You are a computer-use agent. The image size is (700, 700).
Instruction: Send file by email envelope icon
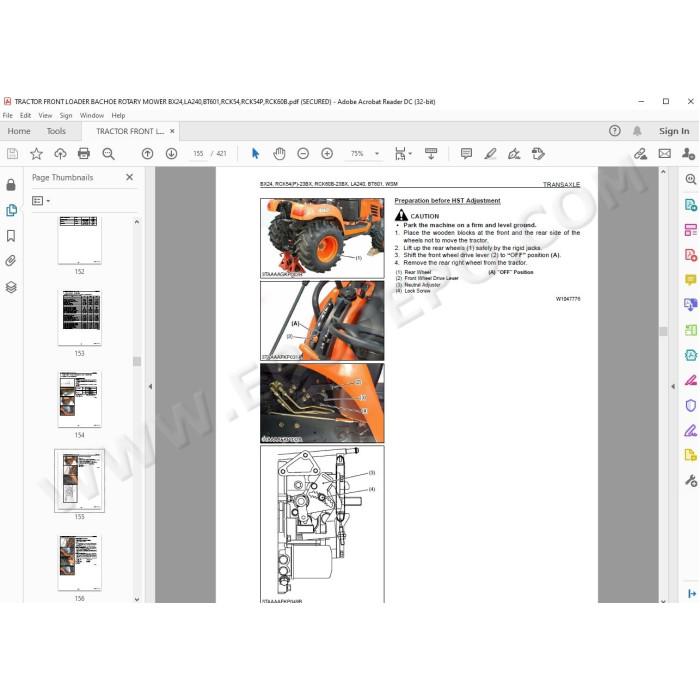click(665, 154)
